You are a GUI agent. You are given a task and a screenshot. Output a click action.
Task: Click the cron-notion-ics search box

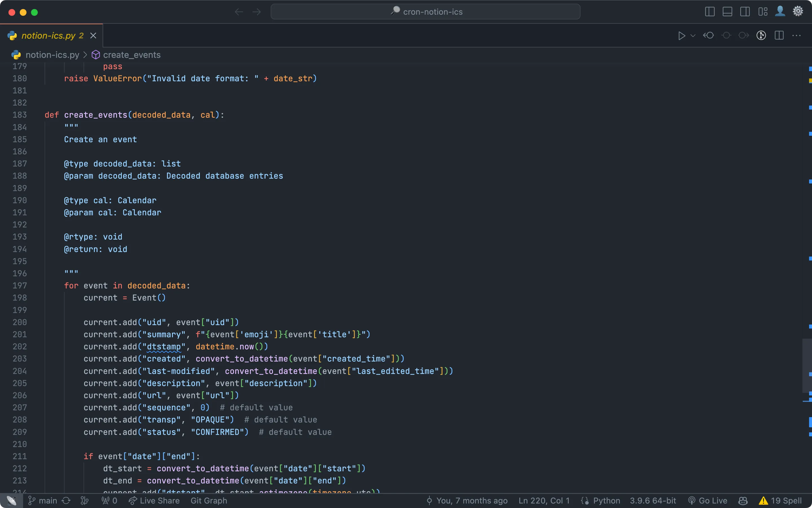tap(425, 12)
